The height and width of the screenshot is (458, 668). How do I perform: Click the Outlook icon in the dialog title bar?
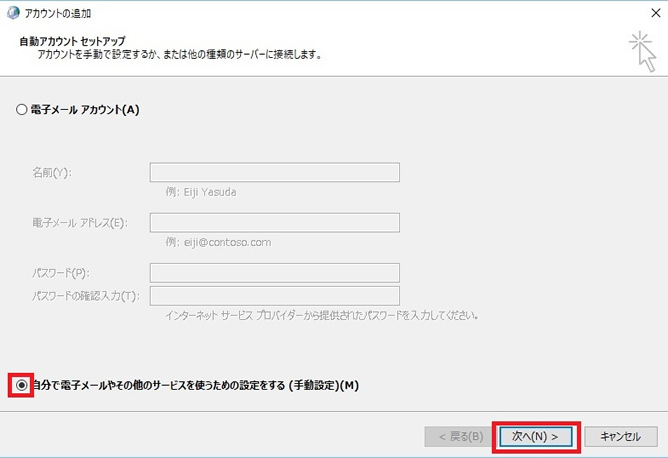click(13, 13)
